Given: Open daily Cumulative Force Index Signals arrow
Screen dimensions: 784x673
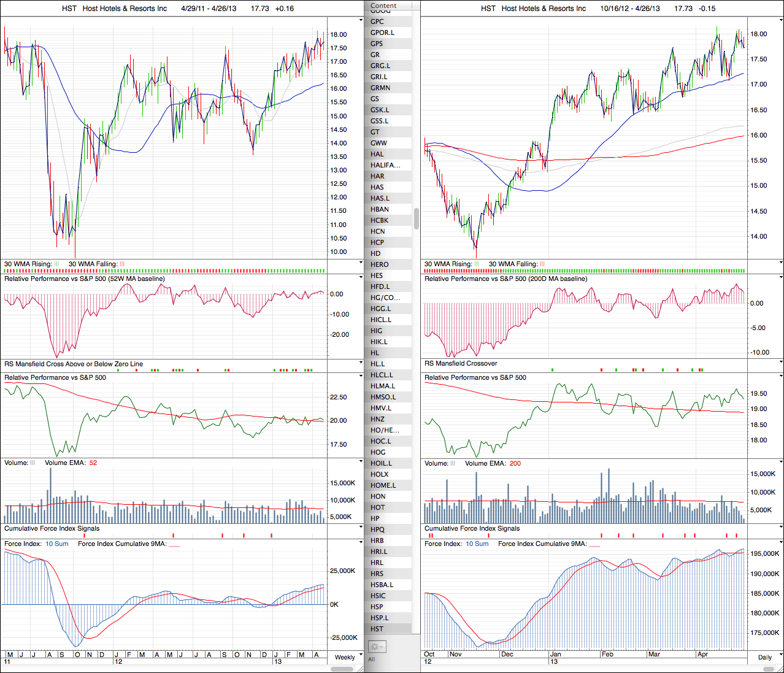Looking at the screenshot, I should tap(781, 527).
